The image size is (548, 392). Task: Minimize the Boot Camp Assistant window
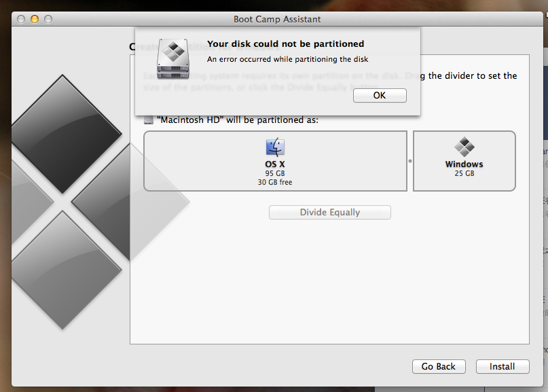35,19
